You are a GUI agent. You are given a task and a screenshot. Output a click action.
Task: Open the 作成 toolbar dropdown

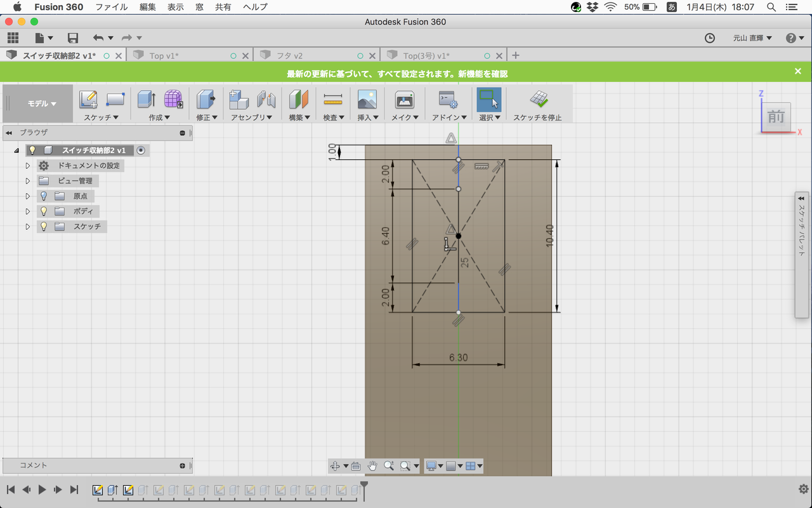pyautogui.click(x=159, y=117)
